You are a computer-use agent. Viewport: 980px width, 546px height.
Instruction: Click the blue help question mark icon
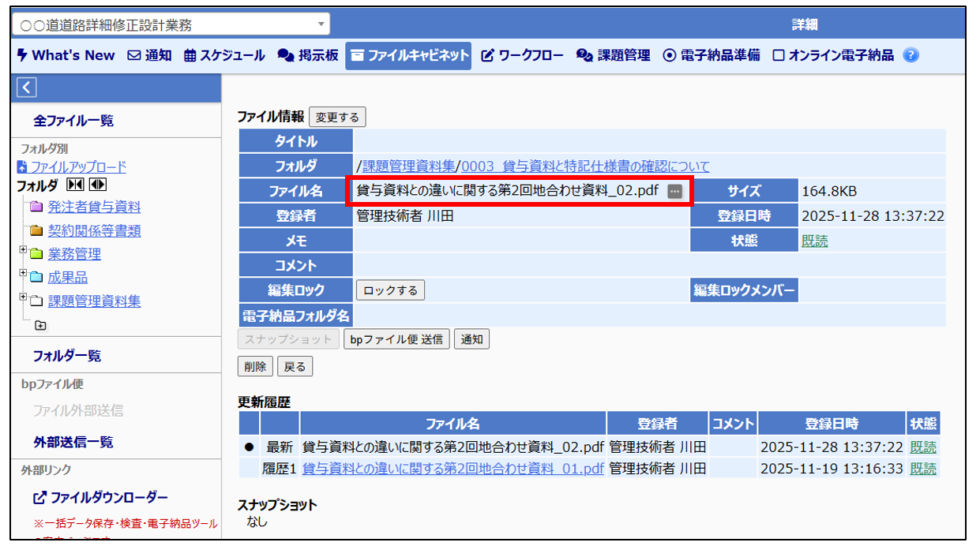click(x=911, y=55)
